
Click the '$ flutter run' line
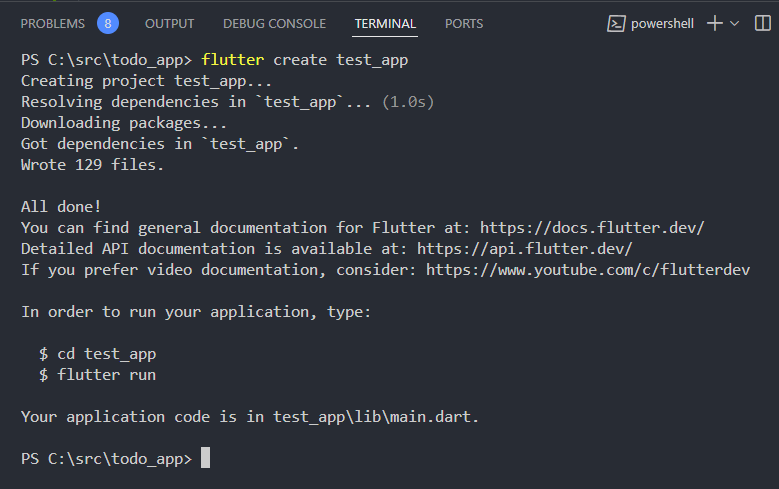coord(98,375)
